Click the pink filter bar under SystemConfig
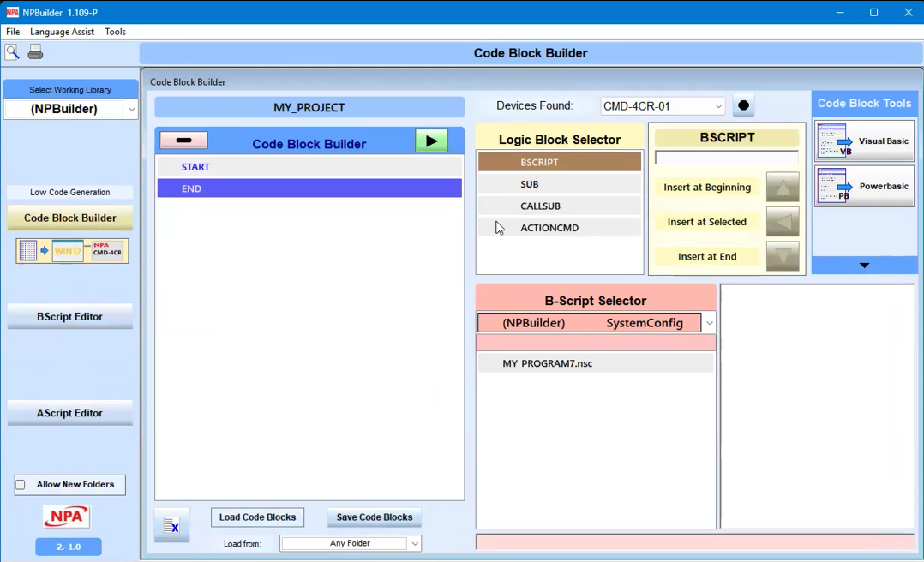The width and height of the screenshot is (924, 562). [596, 343]
